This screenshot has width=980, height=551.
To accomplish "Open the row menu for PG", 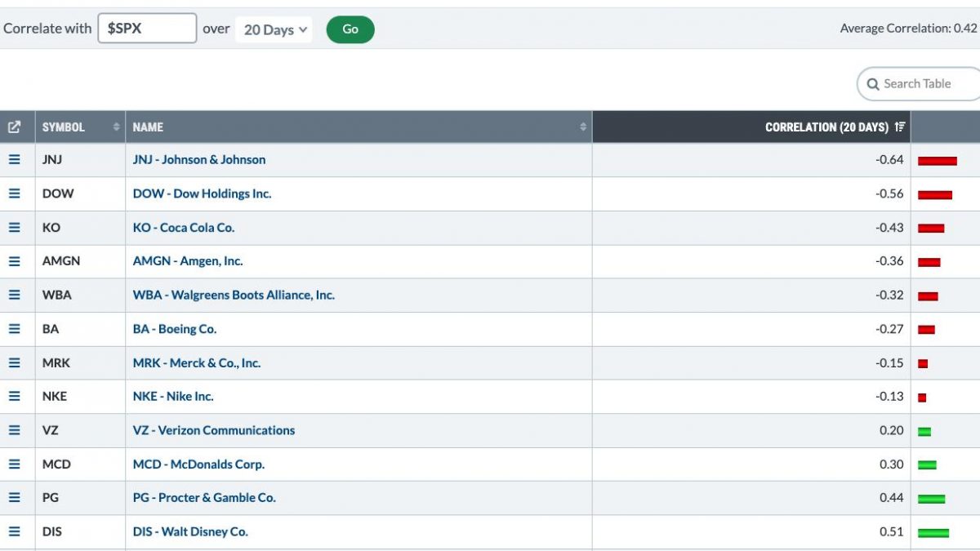I will (15, 497).
